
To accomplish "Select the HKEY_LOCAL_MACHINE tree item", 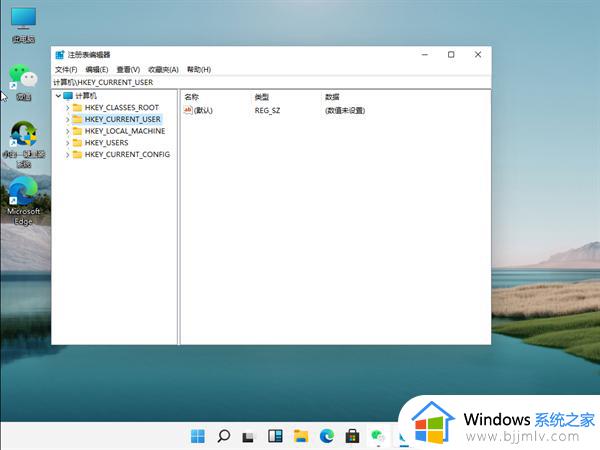I will pos(125,131).
